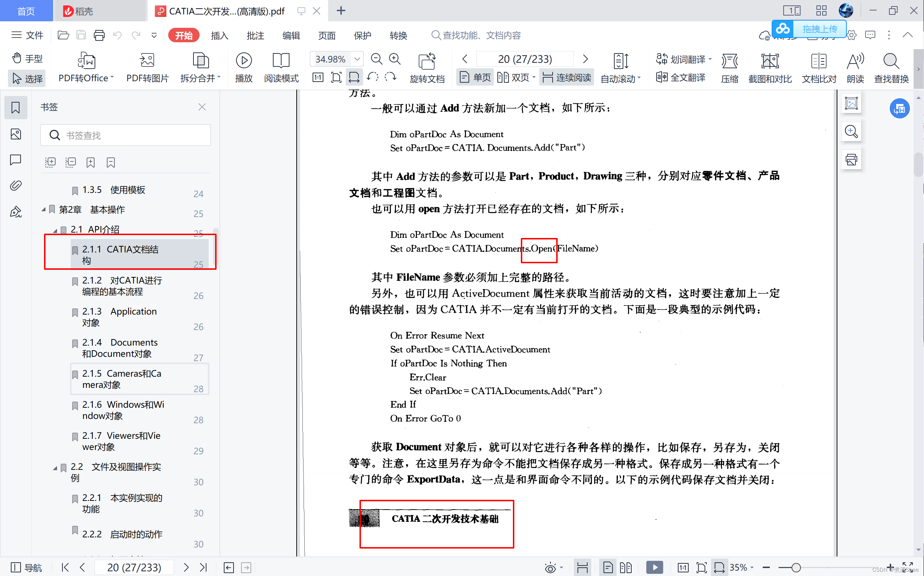This screenshot has height=576, width=924.
Task: Click the 全文翻译 button
Action: coord(681,78)
